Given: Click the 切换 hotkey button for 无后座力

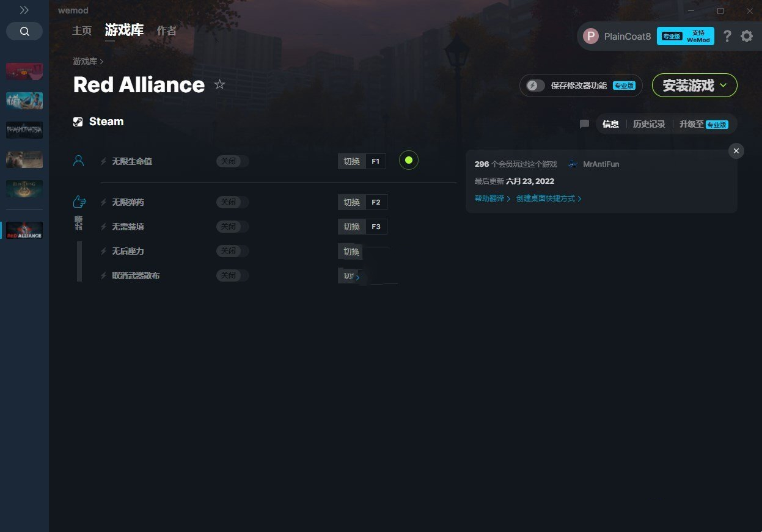Looking at the screenshot, I should pyautogui.click(x=351, y=251).
